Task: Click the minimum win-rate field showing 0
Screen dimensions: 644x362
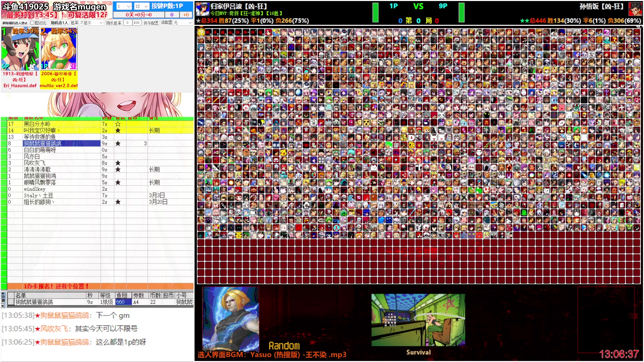Action: 127,23
